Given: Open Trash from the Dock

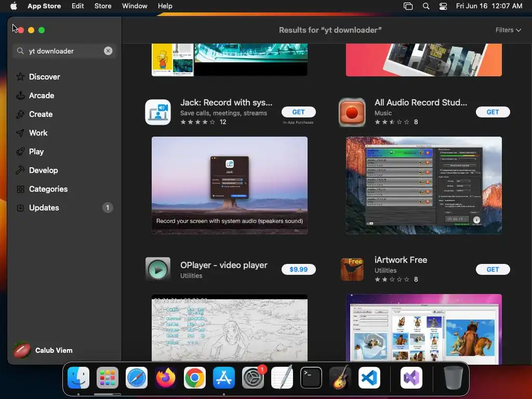Looking at the screenshot, I should tap(453, 378).
